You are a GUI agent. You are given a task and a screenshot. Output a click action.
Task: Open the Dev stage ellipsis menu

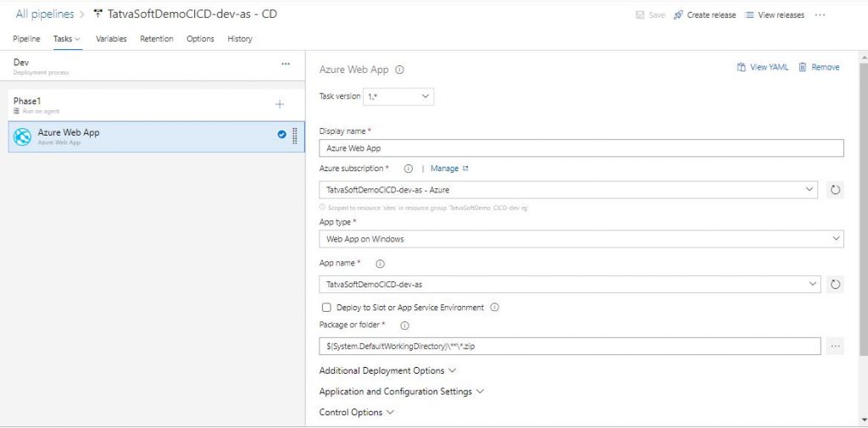pos(286,64)
